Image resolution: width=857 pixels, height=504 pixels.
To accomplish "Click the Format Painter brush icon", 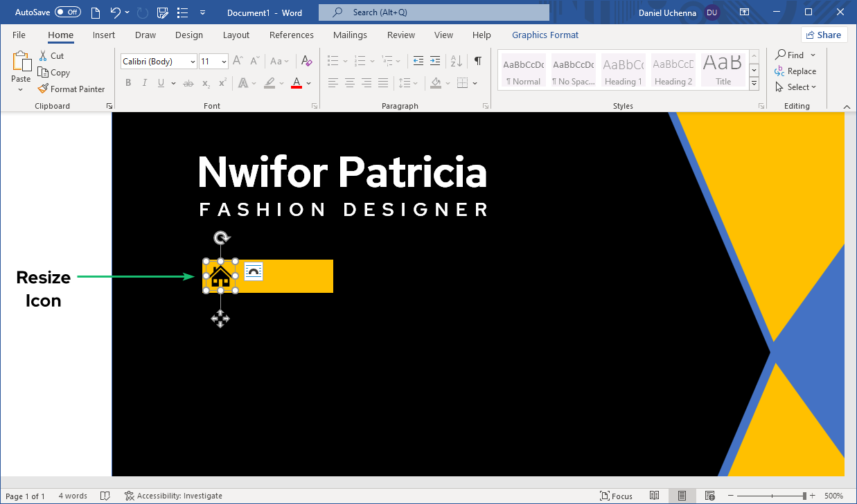I will pyautogui.click(x=43, y=89).
